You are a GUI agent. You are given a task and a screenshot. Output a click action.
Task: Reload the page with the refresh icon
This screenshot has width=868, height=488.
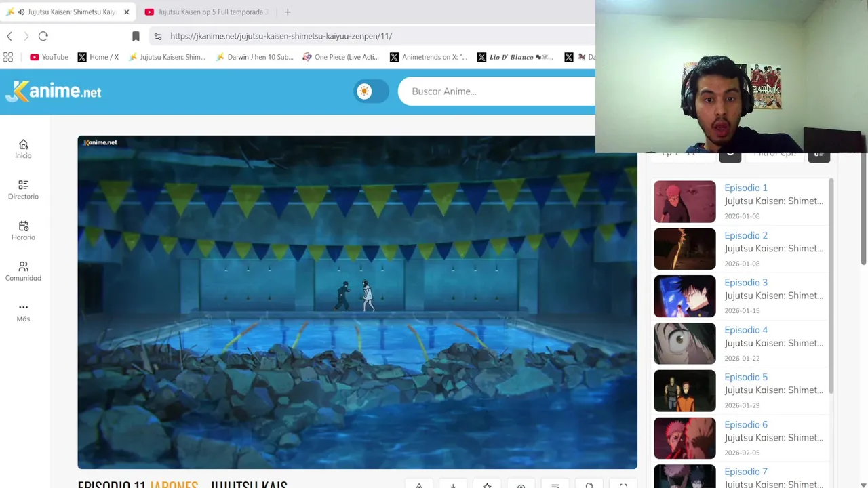pyautogui.click(x=43, y=36)
